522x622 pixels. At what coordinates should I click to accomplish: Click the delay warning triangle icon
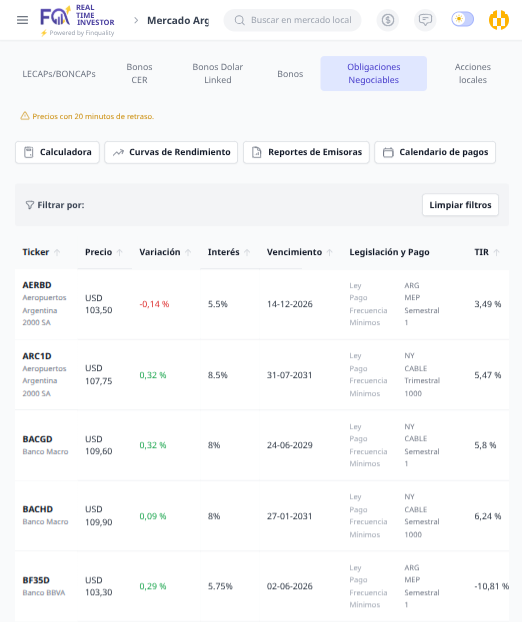coord(25,116)
